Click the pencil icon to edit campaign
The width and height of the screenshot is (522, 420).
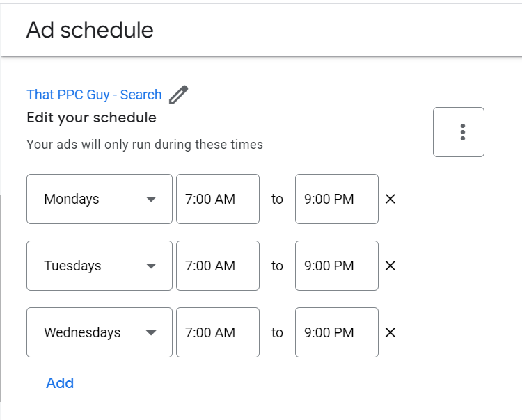pos(179,95)
